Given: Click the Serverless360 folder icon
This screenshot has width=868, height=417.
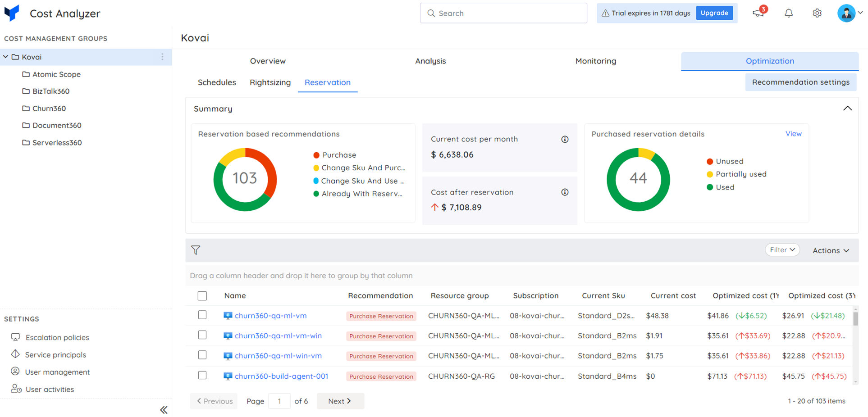Looking at the screenshot, I should point(26,142).
